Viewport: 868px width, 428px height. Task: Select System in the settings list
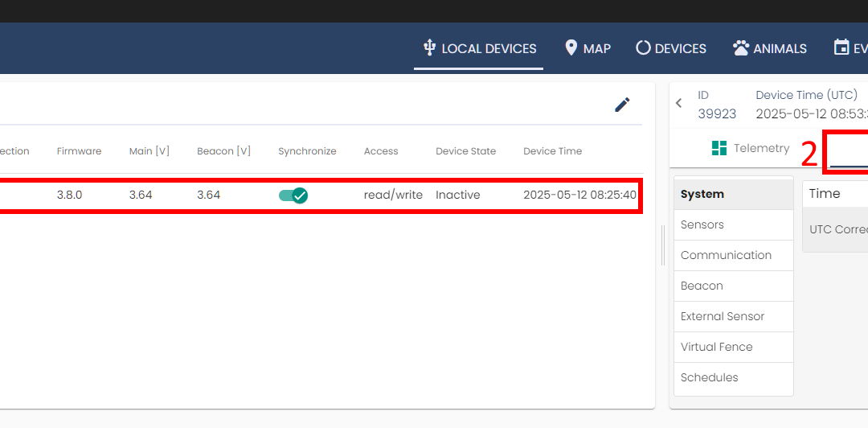(733, 194)
